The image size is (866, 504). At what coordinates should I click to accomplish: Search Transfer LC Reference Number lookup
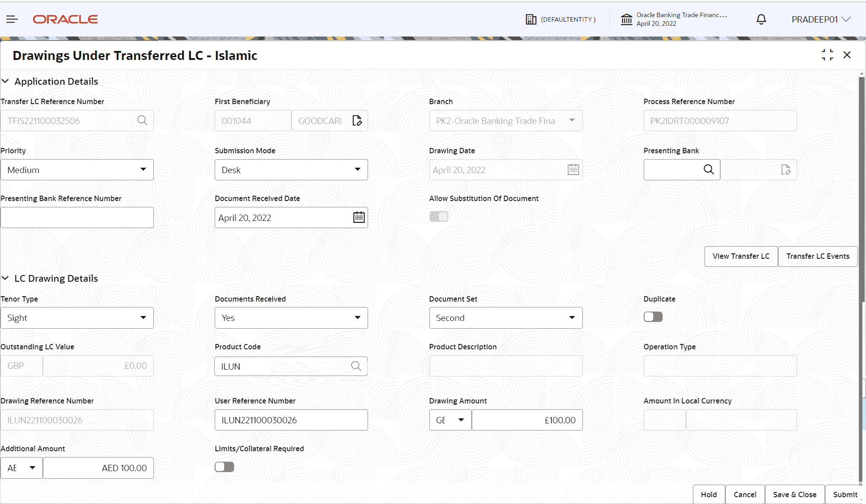pos(142,120)
